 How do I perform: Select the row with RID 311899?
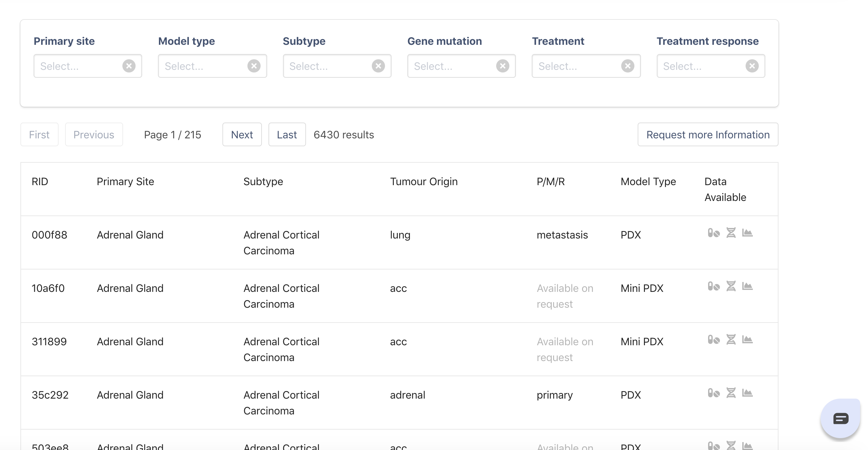tap(49, 342)
